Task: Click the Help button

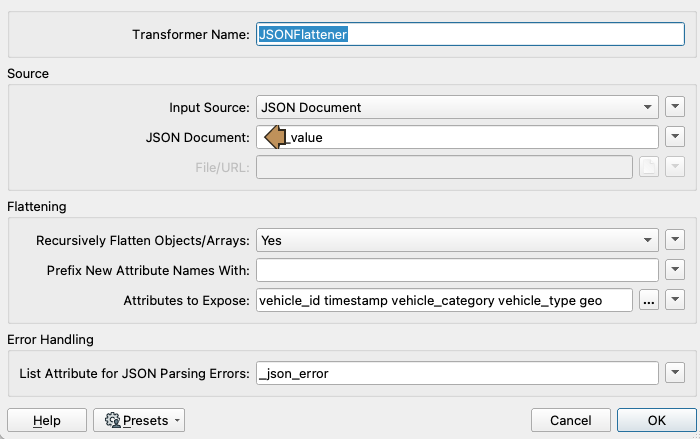Action: [x=47, y=420]
